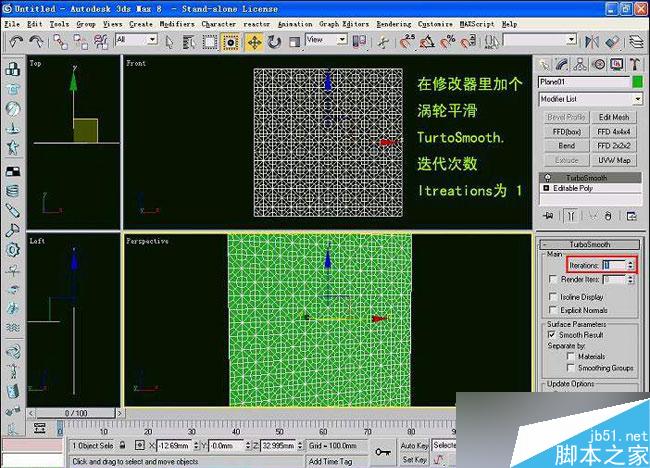This screenshot has width=650, height=468.
Task: Click the Set Key button
Action: (414, 459)
